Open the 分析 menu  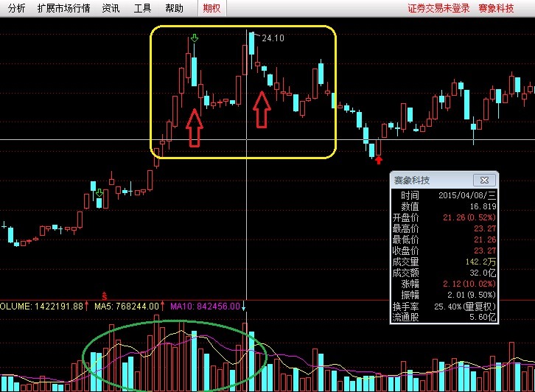pos(16,9)
